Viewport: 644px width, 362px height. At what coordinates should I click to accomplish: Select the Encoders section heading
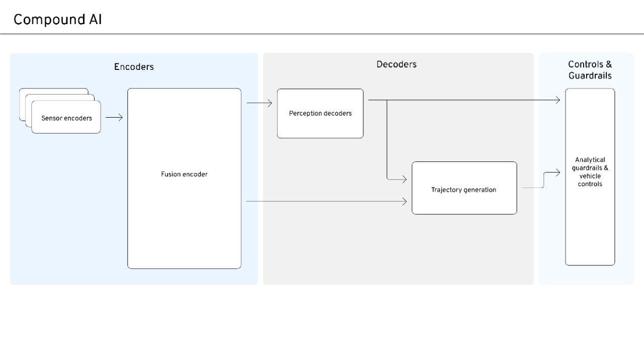tap(134, 67)
